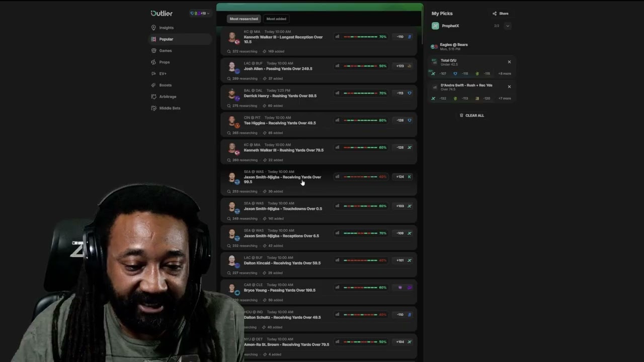Click the CLEAR ALL button

[472, 116]
